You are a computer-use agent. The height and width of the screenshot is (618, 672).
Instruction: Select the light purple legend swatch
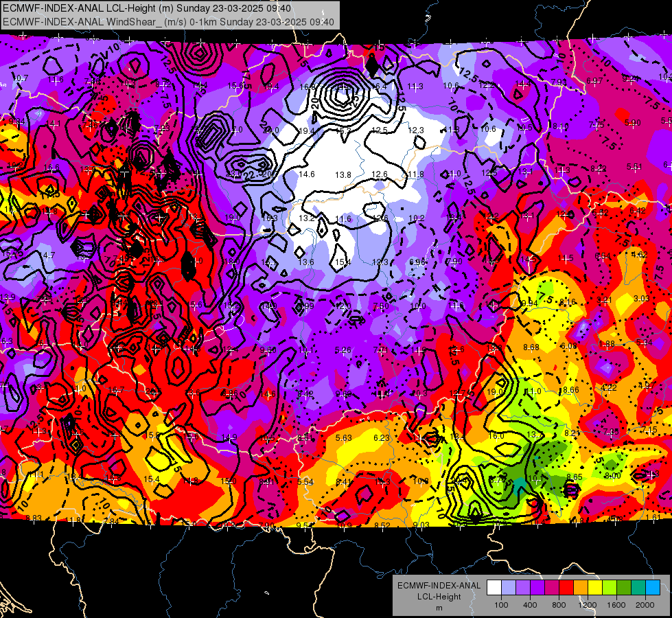pos(523,588)
